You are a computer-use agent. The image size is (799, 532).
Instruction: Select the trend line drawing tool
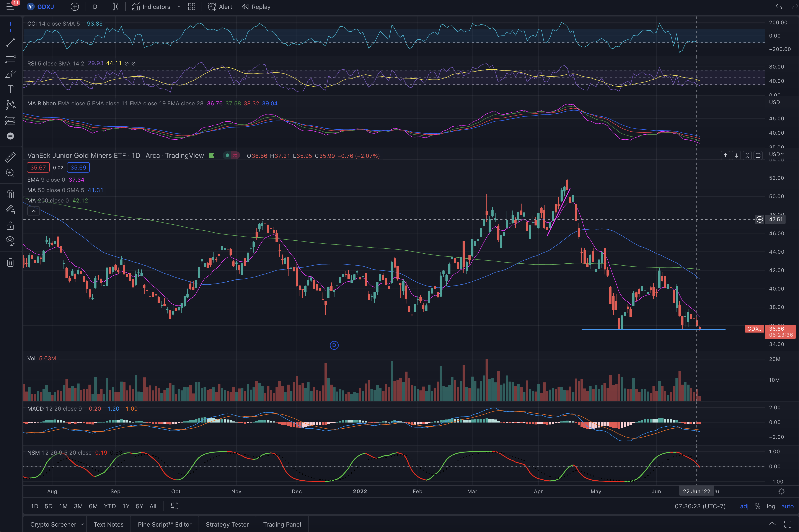tap(10, 42)
